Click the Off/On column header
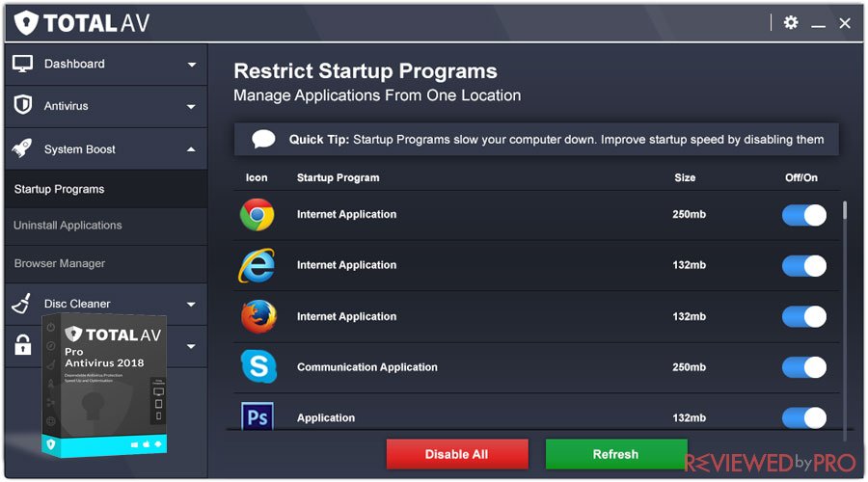 (801, 177)
